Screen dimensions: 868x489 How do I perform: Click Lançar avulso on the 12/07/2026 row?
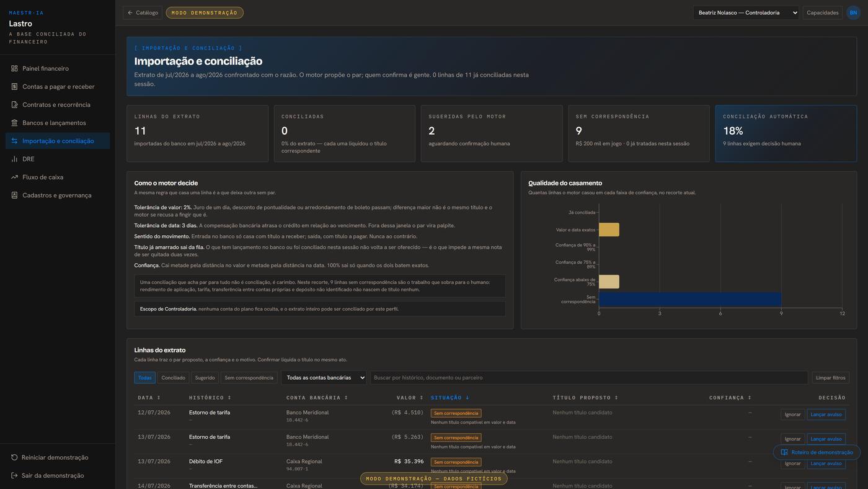(826, 415)
